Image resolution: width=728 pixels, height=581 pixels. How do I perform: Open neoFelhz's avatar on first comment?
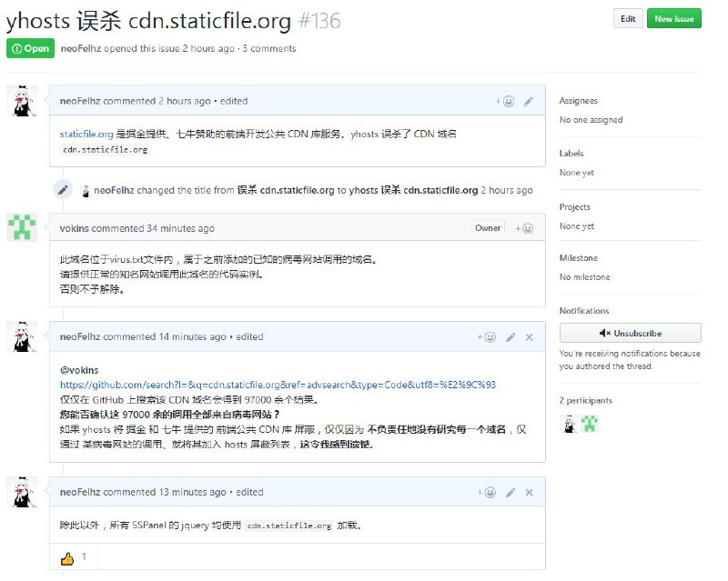(22, 101)
